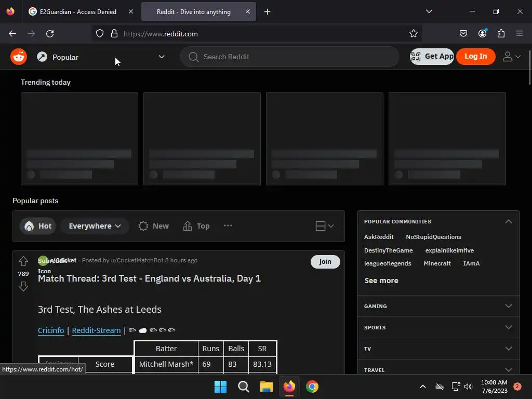This screenshot has height=399, width=532.
Task: Open IAmA community
Action: [x=471, y=263]
